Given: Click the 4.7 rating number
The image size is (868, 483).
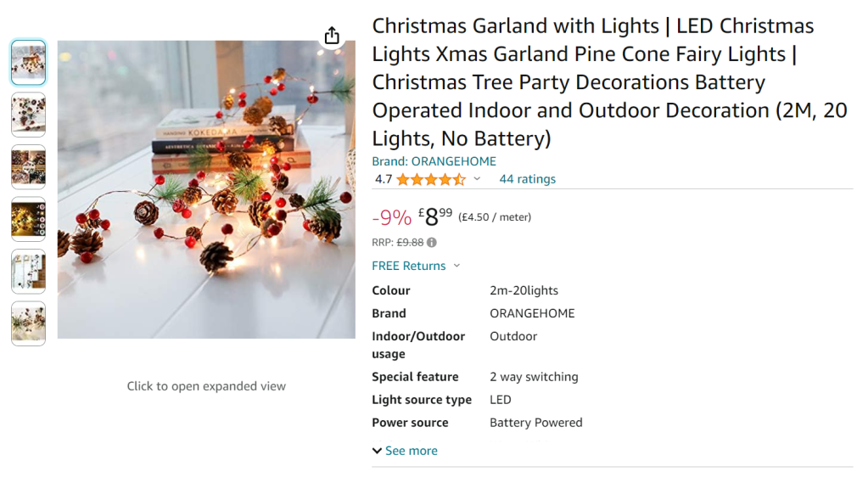Looking at the screenshot, I should (384, 179).
